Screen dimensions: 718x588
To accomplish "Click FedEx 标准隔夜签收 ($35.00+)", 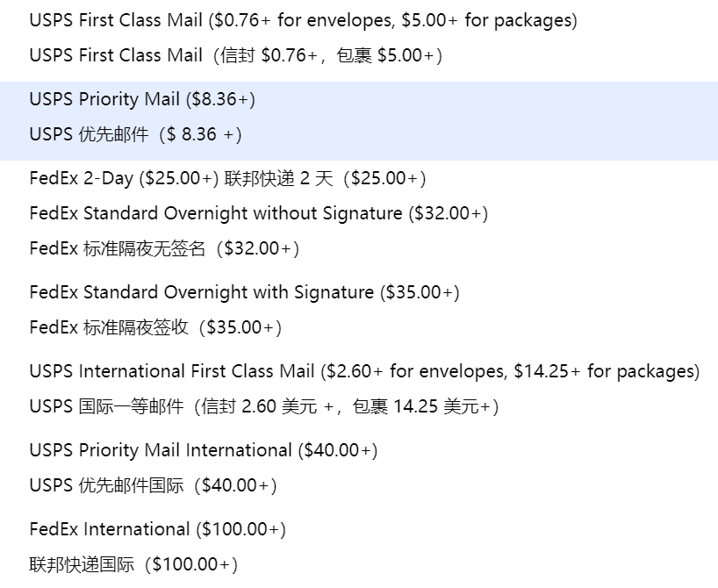I will click(154, 327).
